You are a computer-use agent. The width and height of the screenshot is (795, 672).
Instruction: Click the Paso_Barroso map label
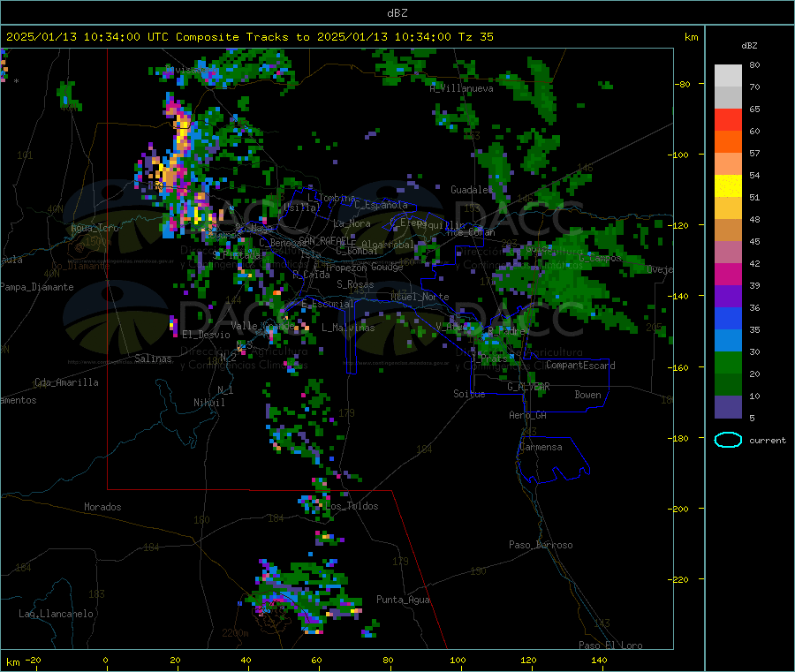541,545
